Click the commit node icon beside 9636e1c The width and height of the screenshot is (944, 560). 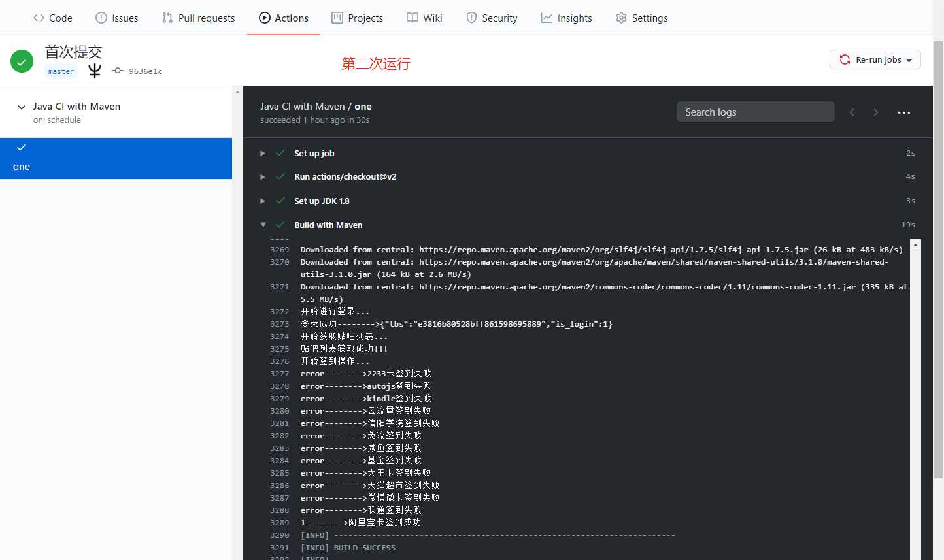point(118,71)
